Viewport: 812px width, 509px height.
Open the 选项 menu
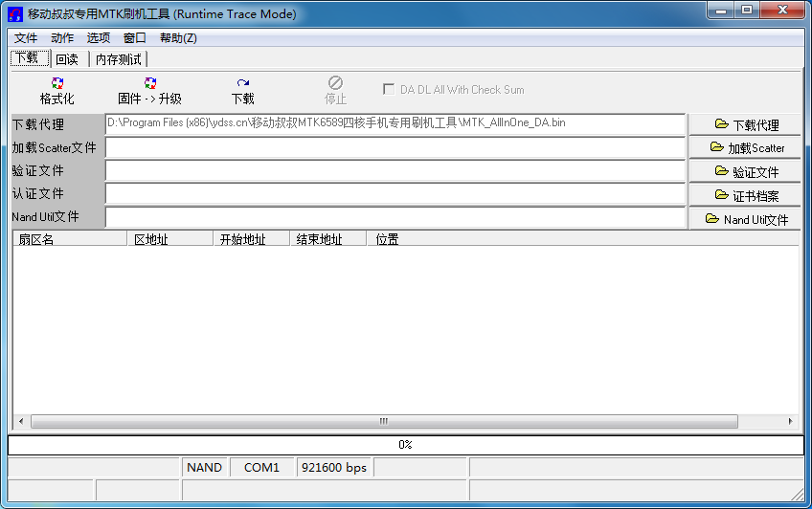(99, 38)
